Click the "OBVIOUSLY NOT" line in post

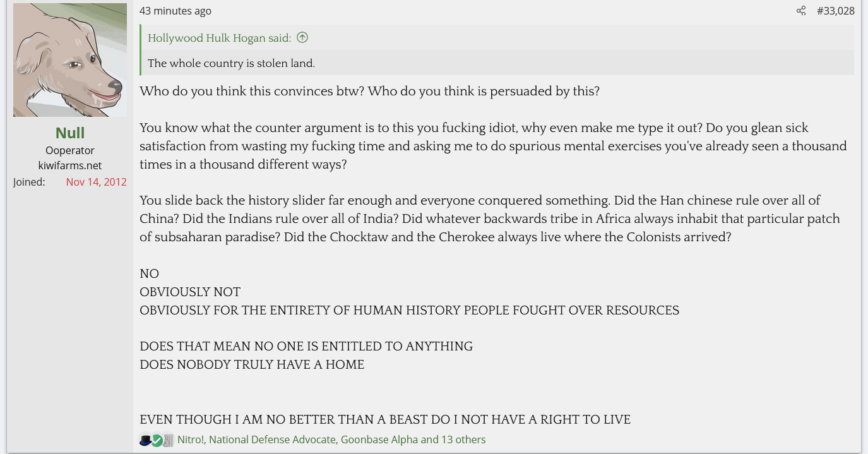coord(190,292)
